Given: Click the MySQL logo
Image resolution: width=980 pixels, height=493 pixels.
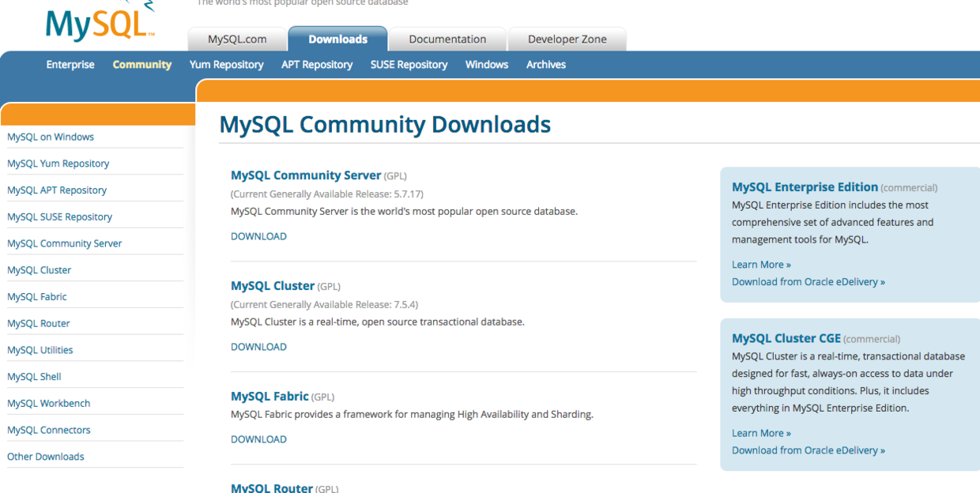Looking at the screenshot, I should (100, 20).
